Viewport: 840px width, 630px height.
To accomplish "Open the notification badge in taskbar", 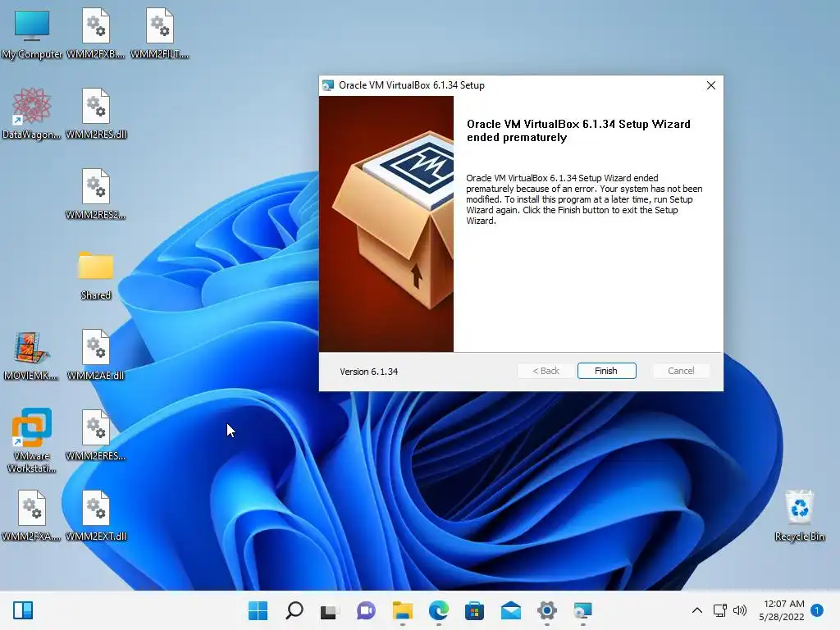I will coord(817,610).
